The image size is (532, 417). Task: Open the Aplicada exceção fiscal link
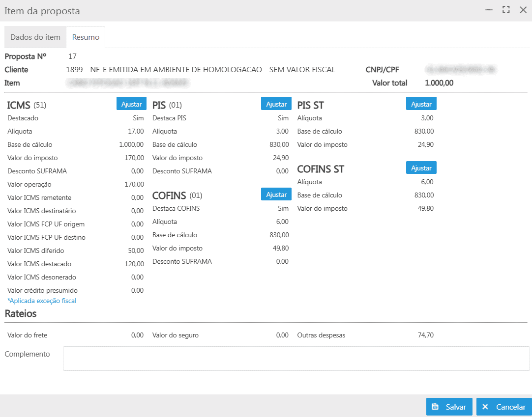tap(42, 301)
